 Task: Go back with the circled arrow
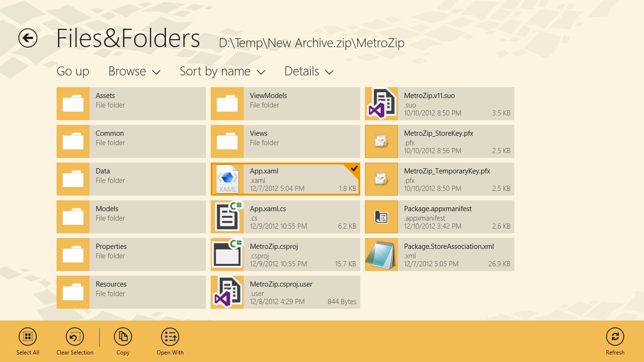click(x=28, y=38)
